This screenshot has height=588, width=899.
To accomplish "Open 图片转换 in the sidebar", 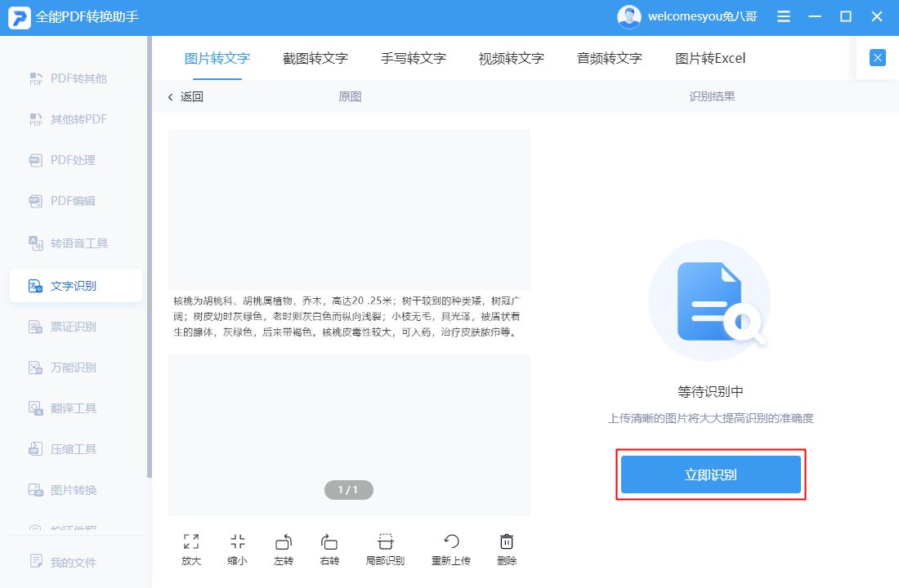I will tap(74, 489).
